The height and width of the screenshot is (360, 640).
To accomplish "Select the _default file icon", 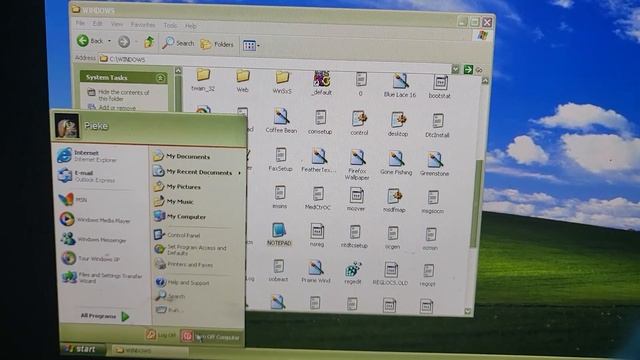I will (x=322, y=83).
